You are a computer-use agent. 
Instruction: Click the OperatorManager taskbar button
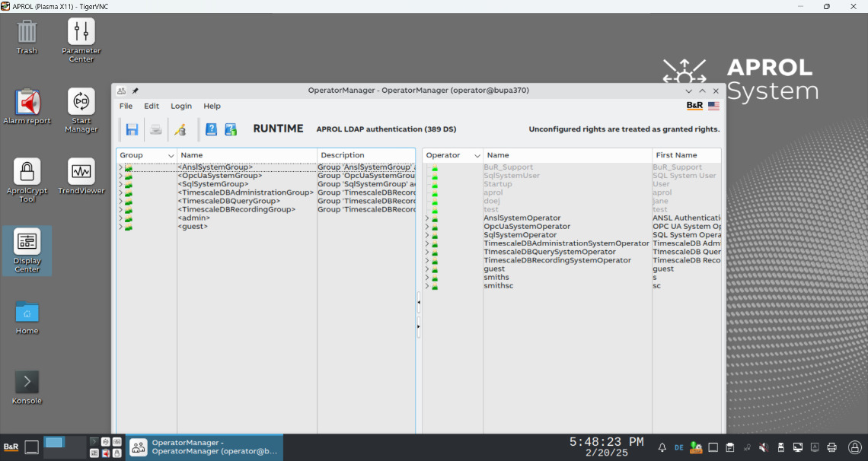(x=204, y=447)
